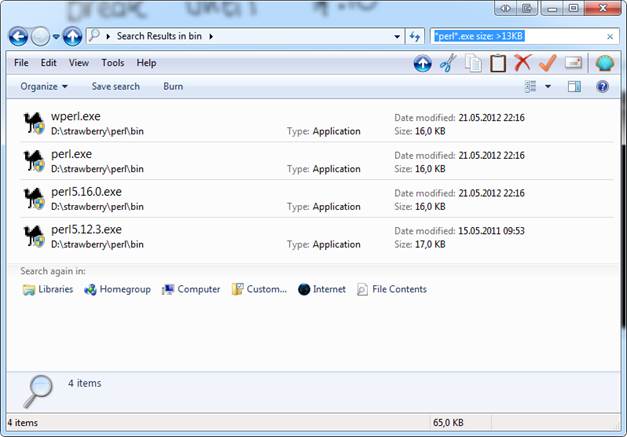Click the orange checkmark icon
627x437 pixels.
tap(547, 63)
